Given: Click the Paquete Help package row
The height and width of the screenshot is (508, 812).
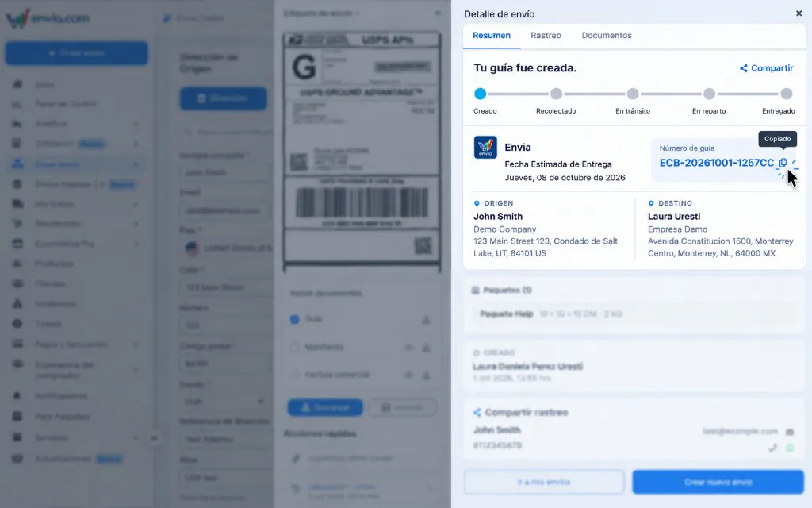Looking at the screenshot, I should (x=634, y=314).
